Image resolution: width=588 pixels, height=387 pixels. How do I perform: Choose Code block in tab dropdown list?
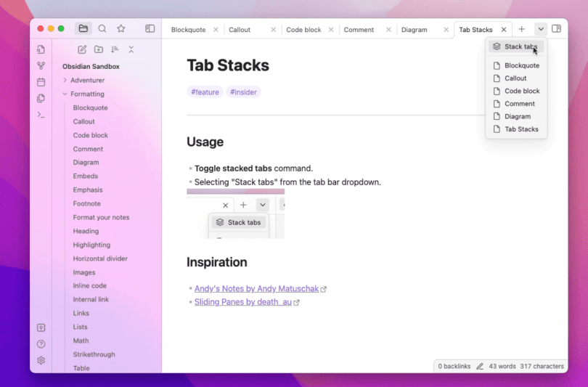click(516, 91)
